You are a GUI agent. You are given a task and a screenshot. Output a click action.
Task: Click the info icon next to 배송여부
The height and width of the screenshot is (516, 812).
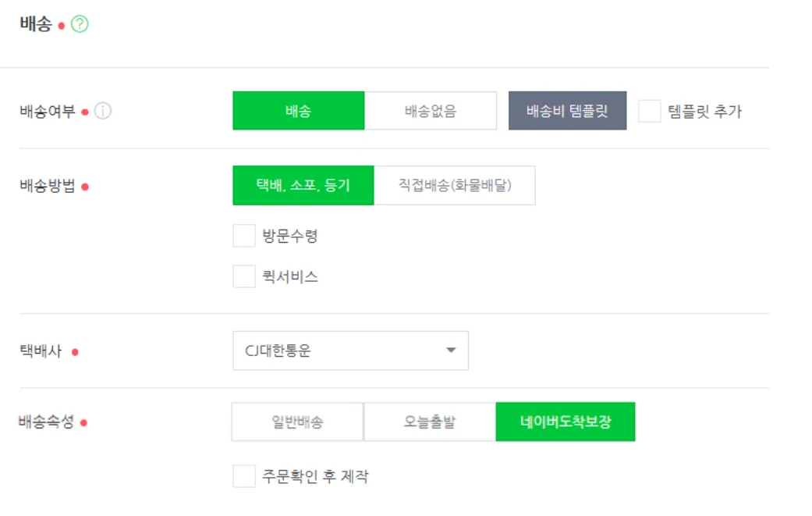(x=103, y=111)
